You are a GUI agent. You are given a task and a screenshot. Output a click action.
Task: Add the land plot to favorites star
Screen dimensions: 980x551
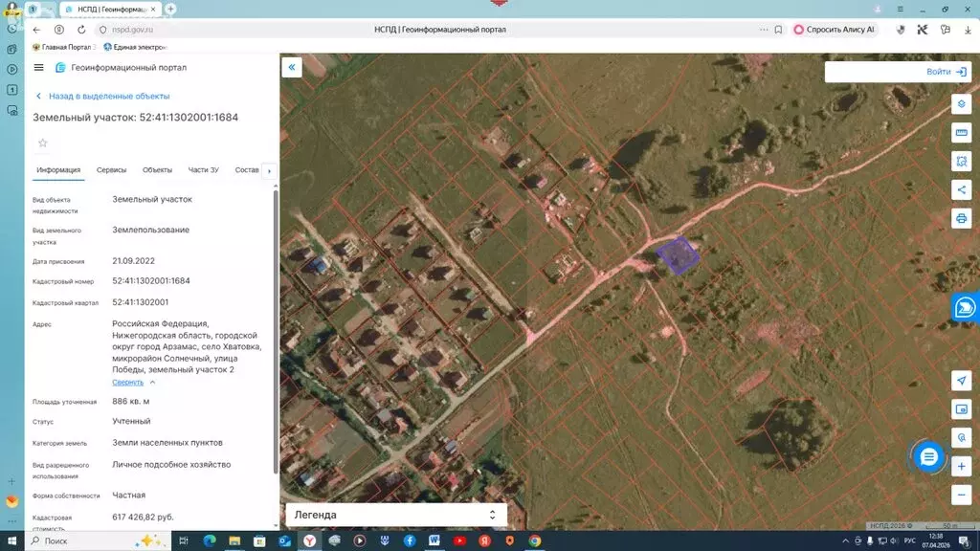(42, 143)
